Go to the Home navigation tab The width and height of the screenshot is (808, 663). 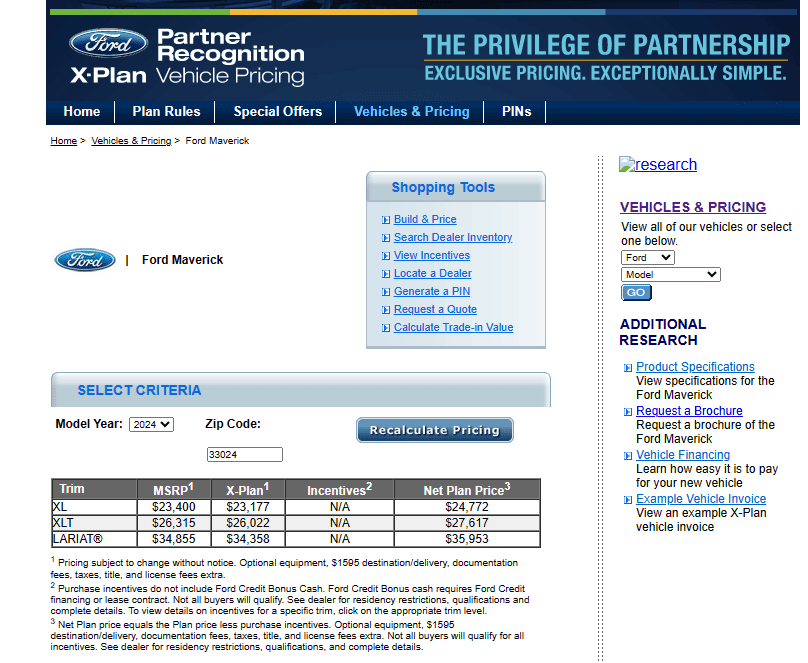(81, 112)
